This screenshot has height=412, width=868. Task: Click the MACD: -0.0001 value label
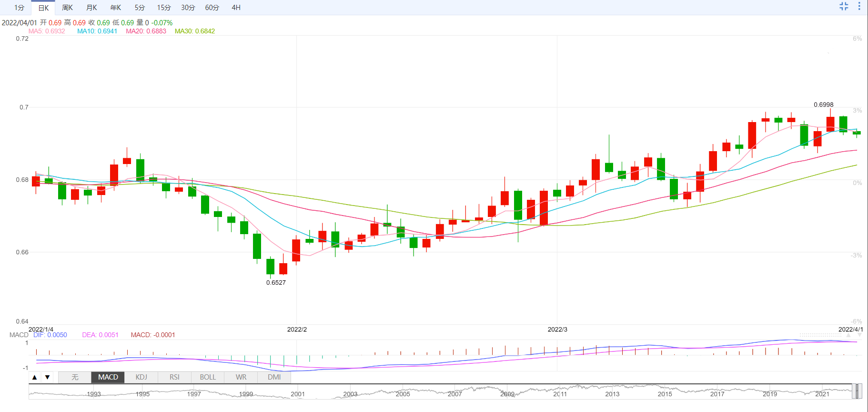153,335
